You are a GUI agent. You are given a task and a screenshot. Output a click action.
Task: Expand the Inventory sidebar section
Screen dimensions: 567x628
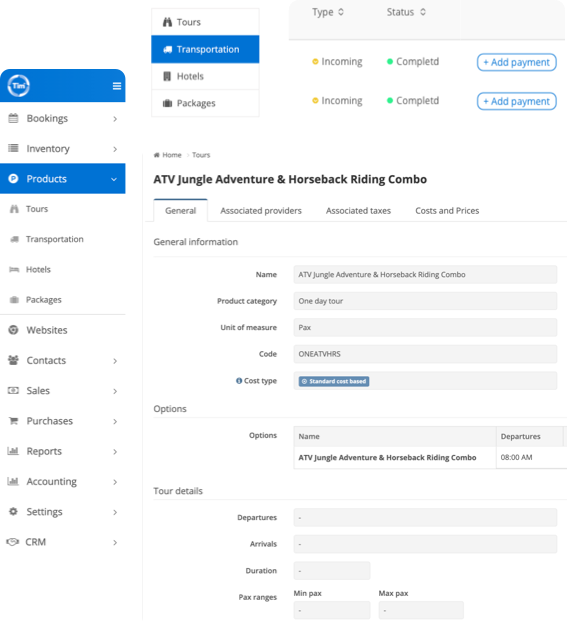[63, 149]
